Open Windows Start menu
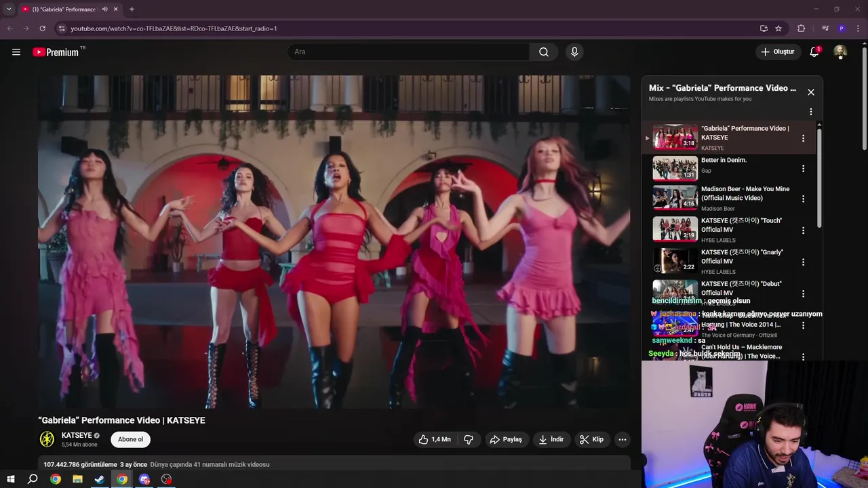The image size is (868, 488). [x=11, y=479]
